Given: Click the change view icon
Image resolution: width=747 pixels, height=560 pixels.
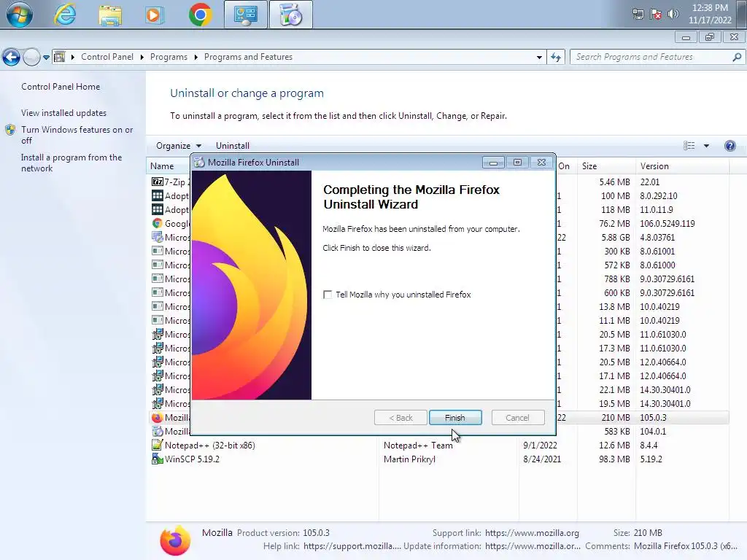Looking at the screenshot, I should [x=689, y=146].
